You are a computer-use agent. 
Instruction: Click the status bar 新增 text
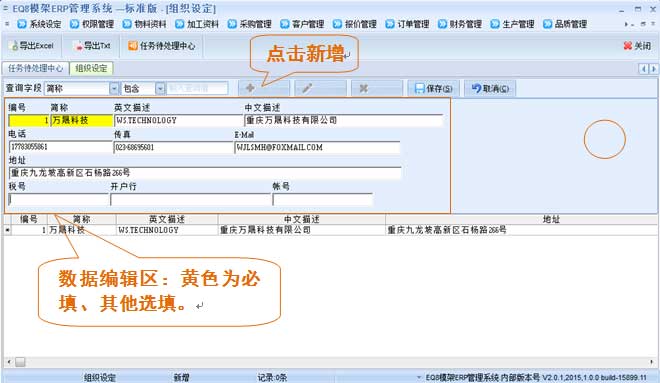coord(181,378)
